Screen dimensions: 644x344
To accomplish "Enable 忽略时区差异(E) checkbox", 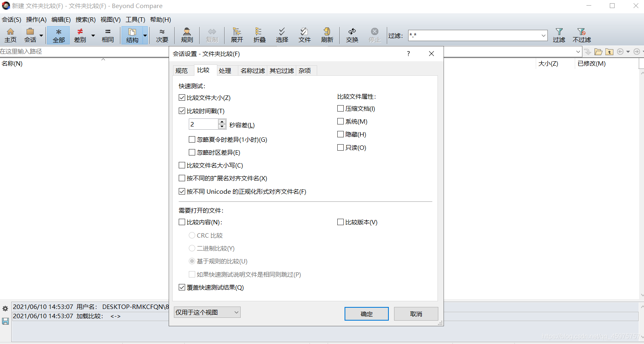I will [x=192, y=152].
